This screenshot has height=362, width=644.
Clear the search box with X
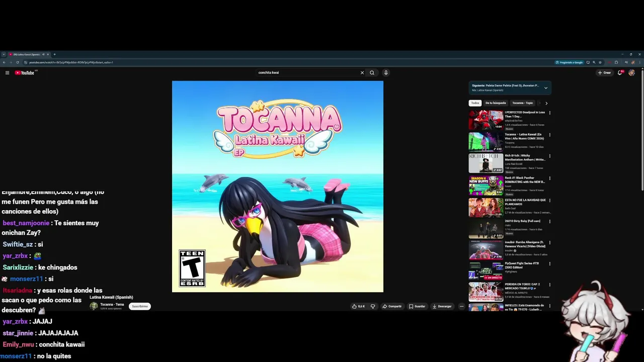click(362, 72)
